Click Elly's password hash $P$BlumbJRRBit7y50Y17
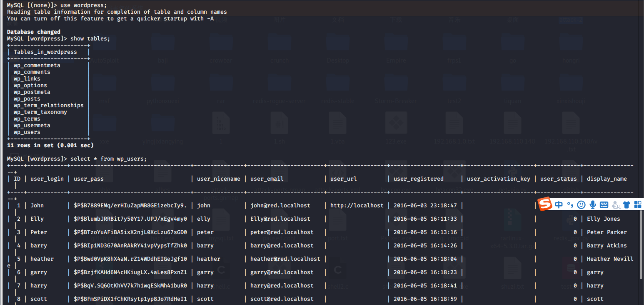 click(x=130, y=219)
